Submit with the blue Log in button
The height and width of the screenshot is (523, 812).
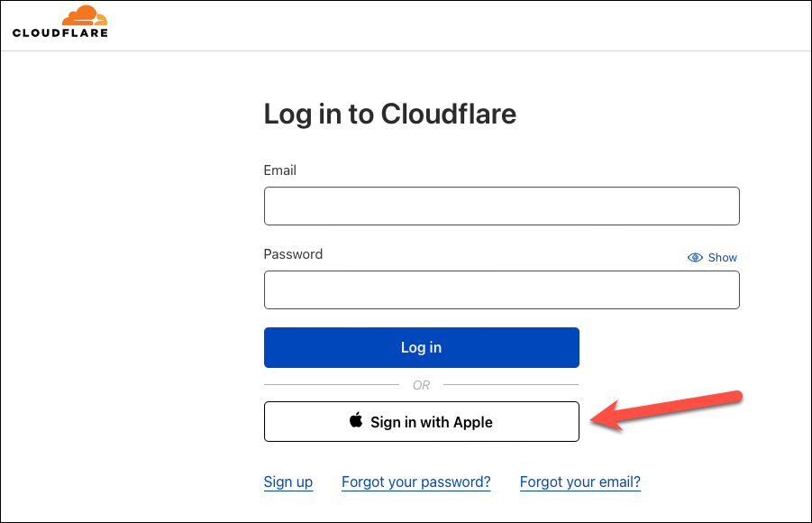coord(422,347)
